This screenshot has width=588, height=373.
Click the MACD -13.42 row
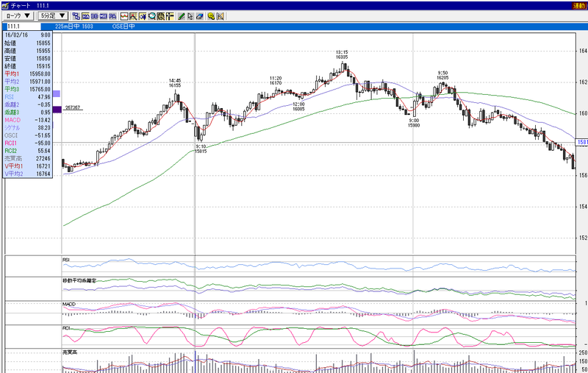[x=27, y=120]
